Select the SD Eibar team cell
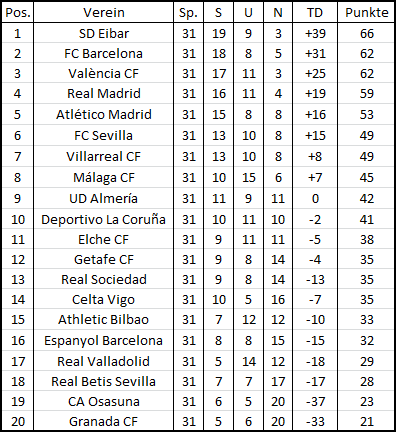This screenshot has height=432, width=396. pos(104,33)
